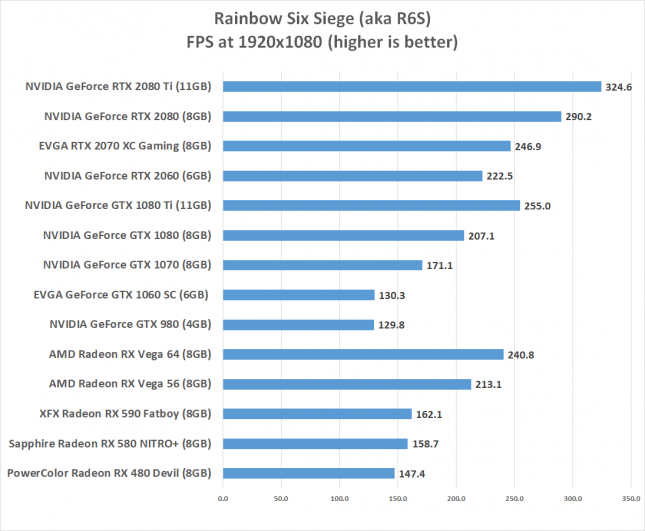Click the axis tick label 300.0
Screen dimensions: 645x531
click(x=573, y=499)
